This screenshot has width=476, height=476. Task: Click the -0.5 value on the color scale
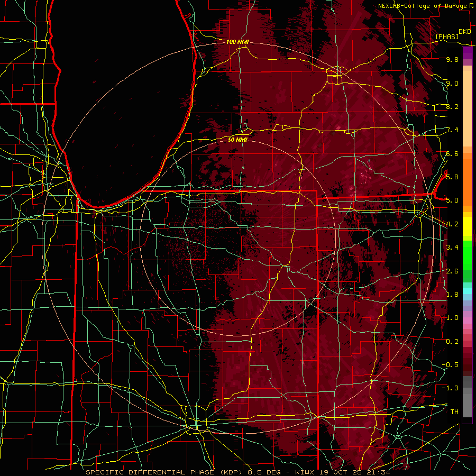pyautogui.click(x=450, y=364)
